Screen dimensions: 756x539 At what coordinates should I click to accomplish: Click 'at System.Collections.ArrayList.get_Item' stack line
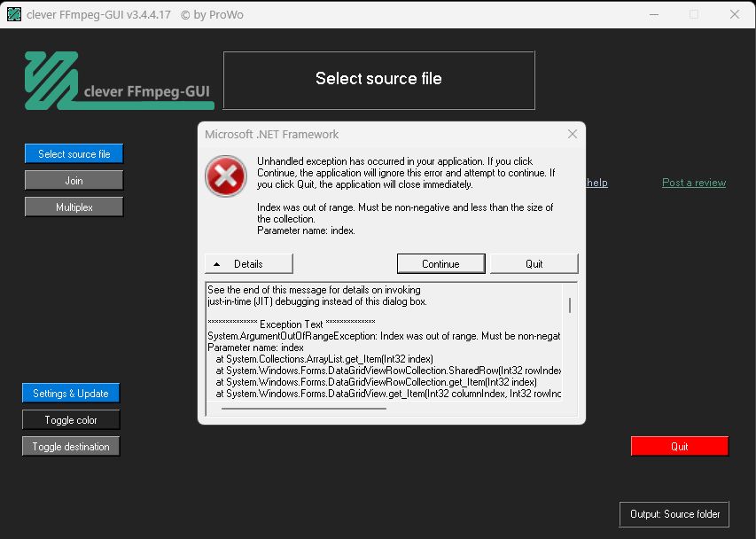coord(324,359)
